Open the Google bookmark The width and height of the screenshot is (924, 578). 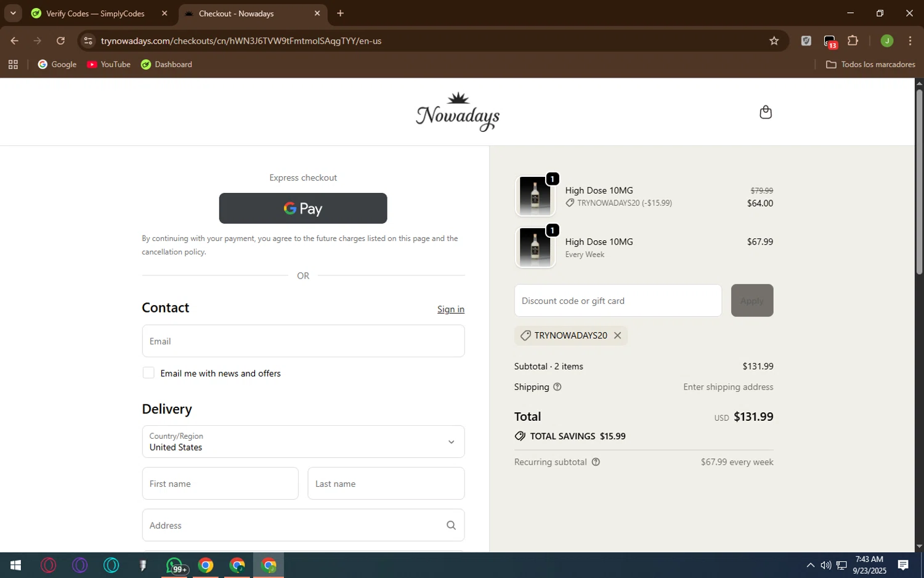pyautogui.click(x=57, y=65)
